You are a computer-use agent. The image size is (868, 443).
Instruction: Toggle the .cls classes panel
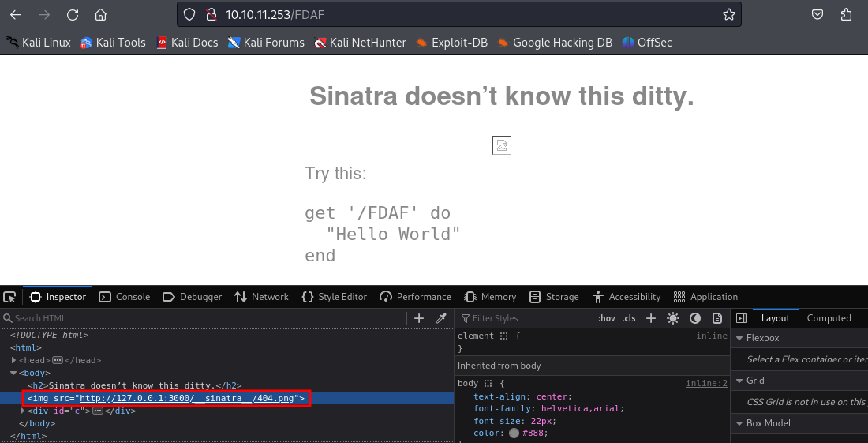coord(629,318)
